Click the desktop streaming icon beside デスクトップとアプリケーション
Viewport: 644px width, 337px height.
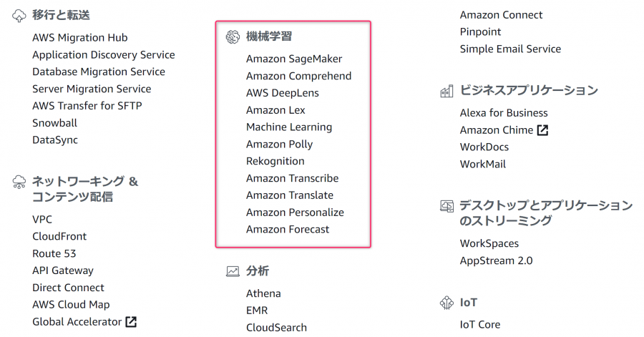[447, 205]
